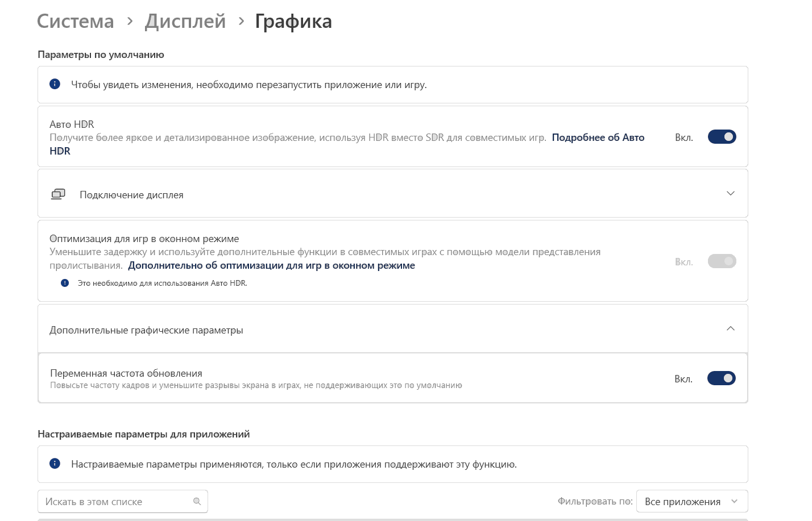
Task: Click the Графика breadcrumb title
Action: (x=293, y=21)
